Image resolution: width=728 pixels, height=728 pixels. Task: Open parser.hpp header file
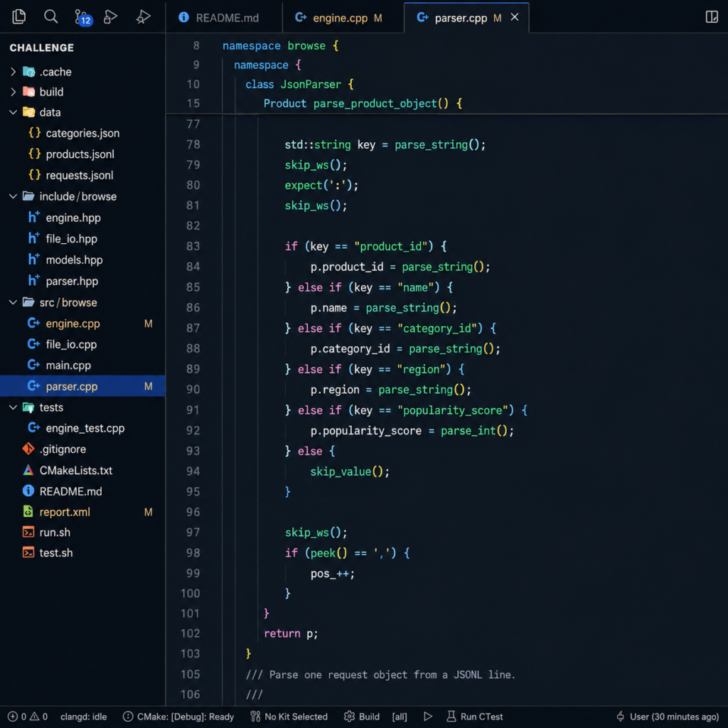click(82, 281)
